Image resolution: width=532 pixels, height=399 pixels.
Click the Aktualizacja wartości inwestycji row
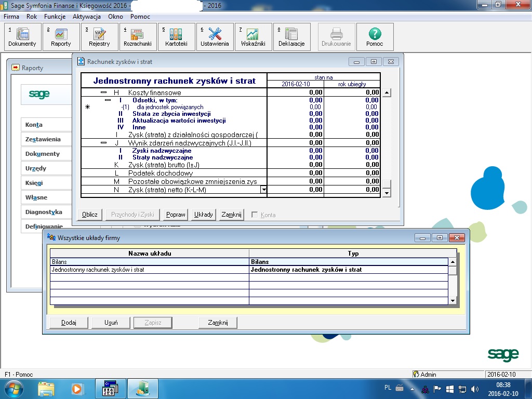point(179,121)
